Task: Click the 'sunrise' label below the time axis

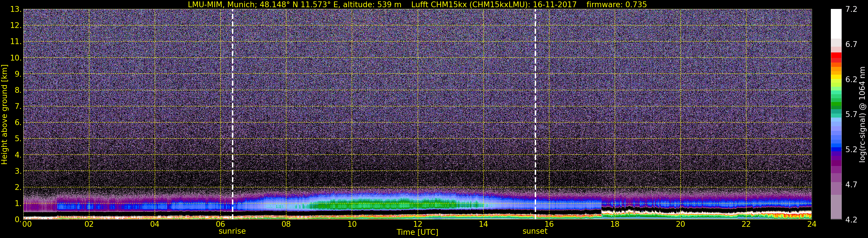Action: [x=232, y=231]
